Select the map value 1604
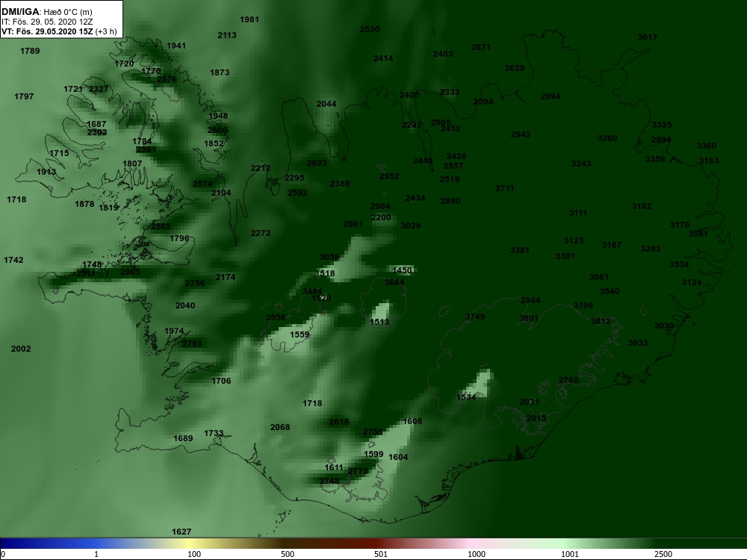This screenshot has height=560, width=747. (398, 457)
